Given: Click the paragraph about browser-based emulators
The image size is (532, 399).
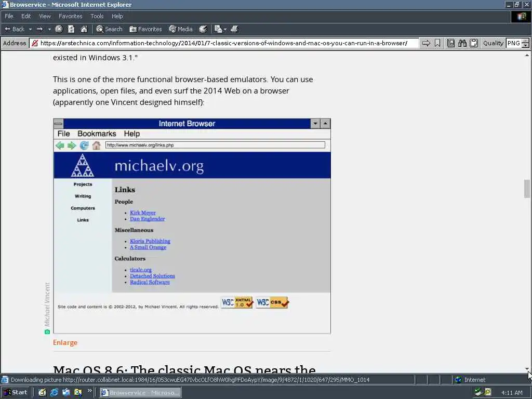Looking at the screenshot, I should (x=183, y=90).
